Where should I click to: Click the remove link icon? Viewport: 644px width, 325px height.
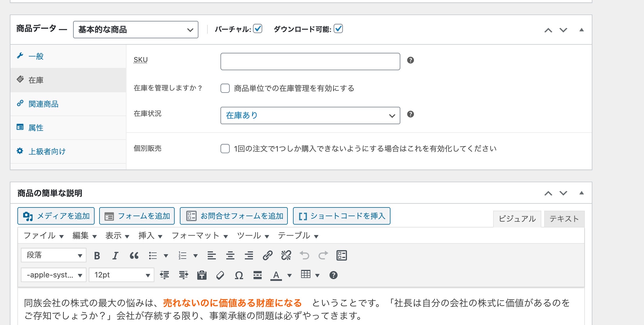[x=286, y=256]
